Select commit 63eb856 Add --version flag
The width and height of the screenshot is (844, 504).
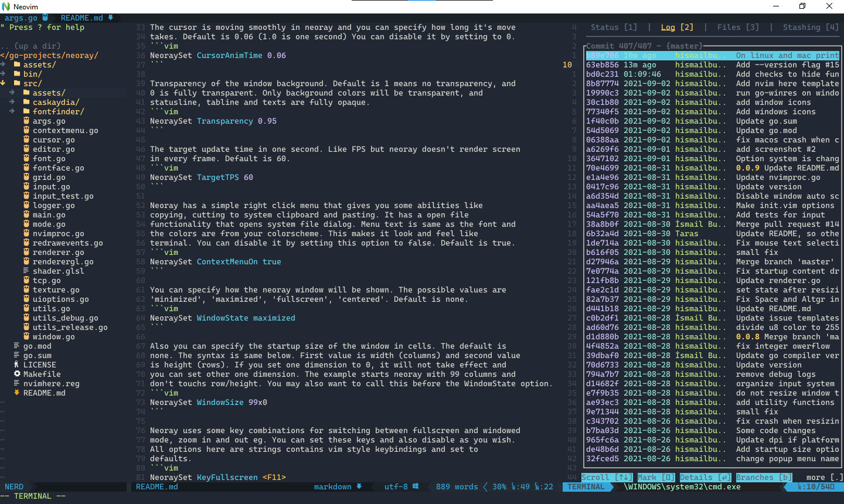tap(713, 64)
